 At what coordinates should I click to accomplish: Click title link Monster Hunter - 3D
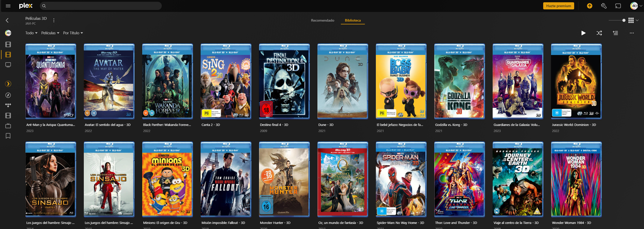click(x=275, y=223)
